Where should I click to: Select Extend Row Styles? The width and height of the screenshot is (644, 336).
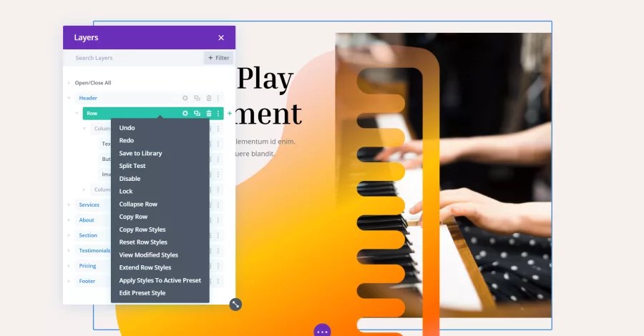point(145,267)
